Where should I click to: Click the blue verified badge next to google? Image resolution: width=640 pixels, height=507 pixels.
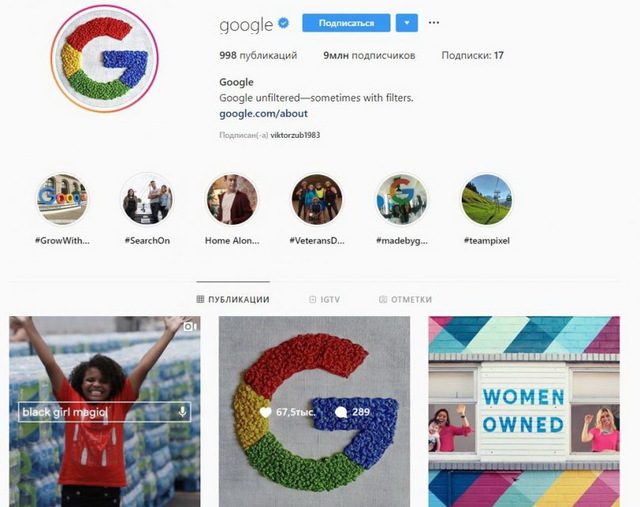[x=283, y=23]
